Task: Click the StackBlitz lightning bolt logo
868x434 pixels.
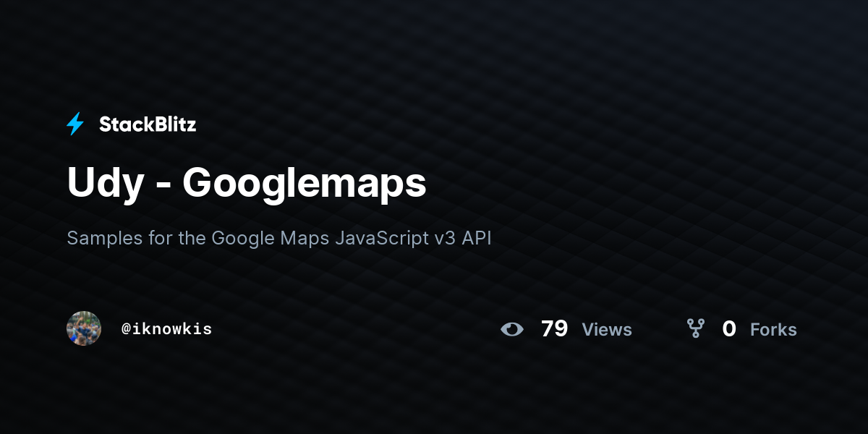Action: [x=75, y=124]
